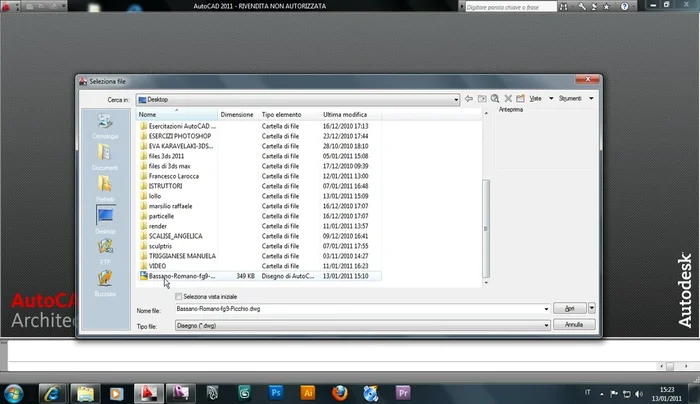Click the Annulla button
The height and width of the screenshot is (404, 700).
(x=573, y=325)
